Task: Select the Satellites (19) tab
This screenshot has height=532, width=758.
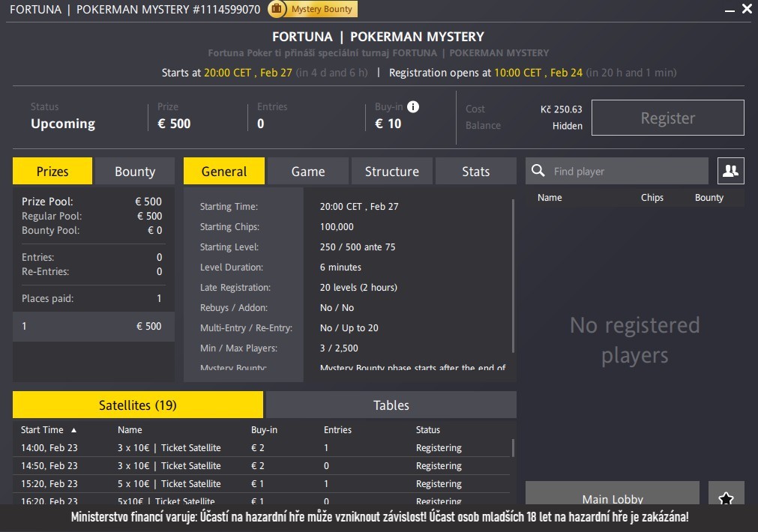Action: [x=138, y=405]
